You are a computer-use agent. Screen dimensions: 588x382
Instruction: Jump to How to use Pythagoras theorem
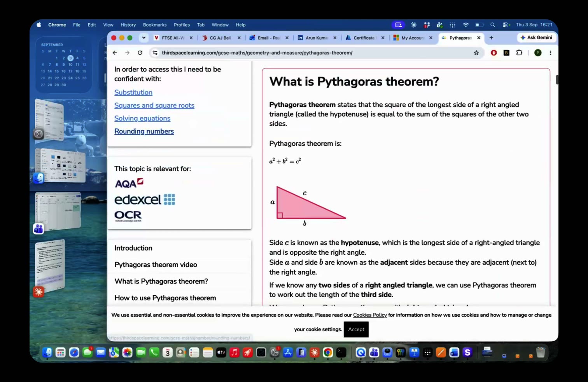(x=165, y=298)
